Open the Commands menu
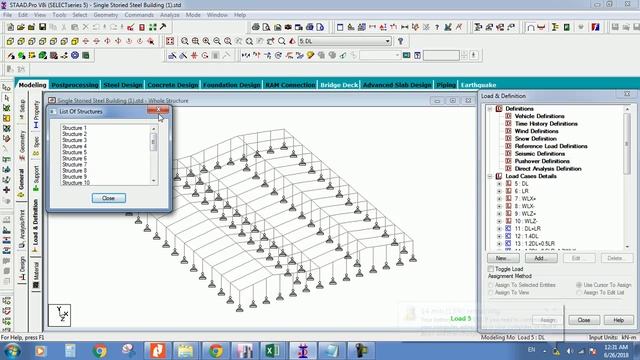The width and height of the screenshot is (640, 360). pyautogui.click(x=139, y=15)
